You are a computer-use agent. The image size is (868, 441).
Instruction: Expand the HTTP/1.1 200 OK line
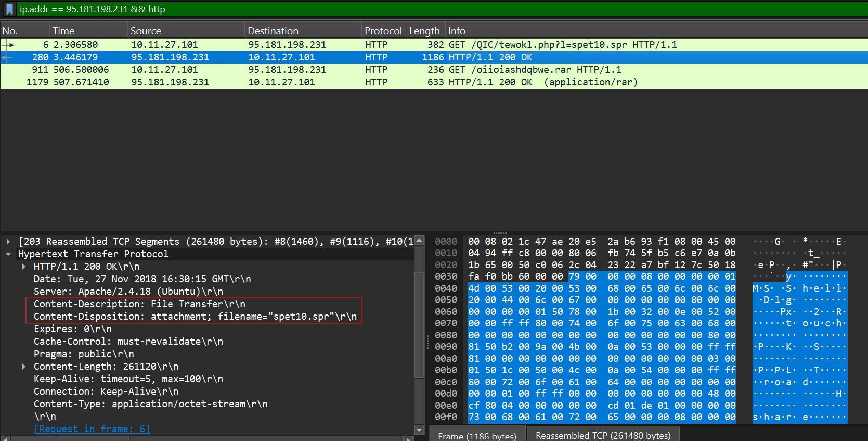point(24,267)
